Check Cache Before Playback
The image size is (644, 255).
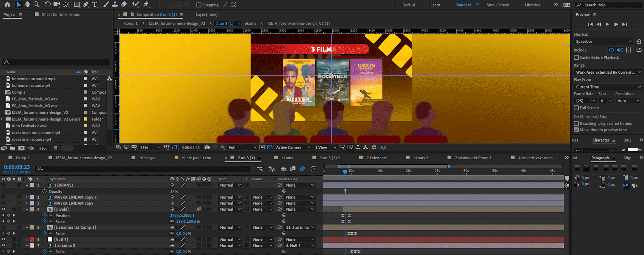click(576, 57)
